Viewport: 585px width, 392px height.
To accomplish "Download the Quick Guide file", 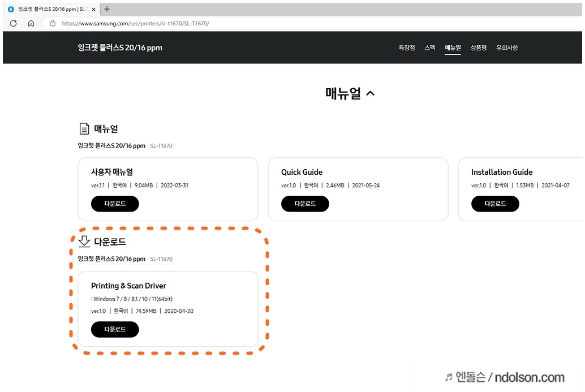I will (305, 204).
